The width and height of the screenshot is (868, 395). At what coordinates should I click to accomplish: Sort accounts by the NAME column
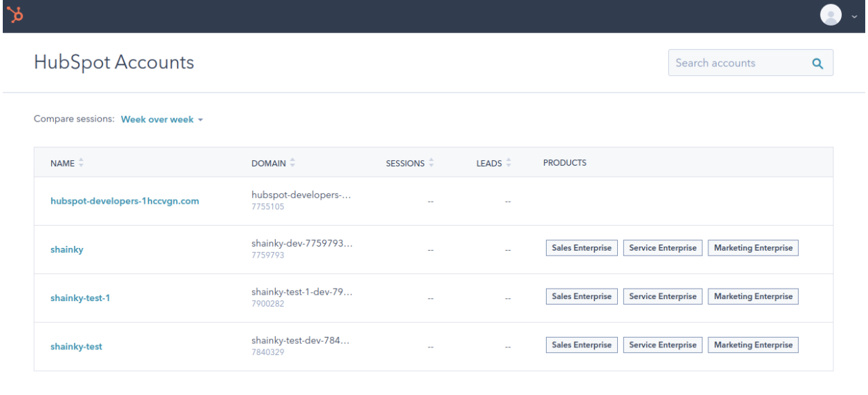66,163
